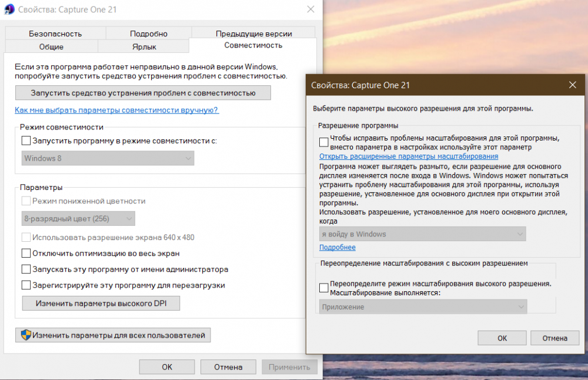Open advanced scaling settings link
This screenshot has width=588, height=380.
(409, 156)
